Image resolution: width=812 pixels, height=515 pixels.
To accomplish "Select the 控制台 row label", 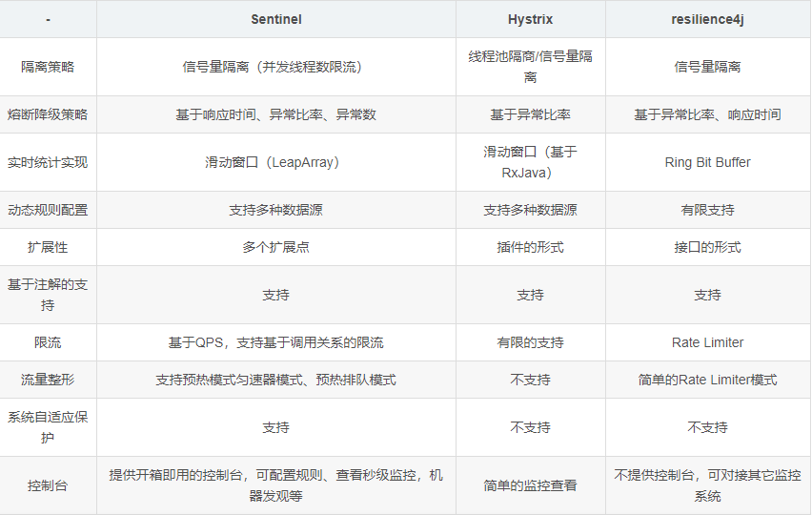I will pos(48,485).
